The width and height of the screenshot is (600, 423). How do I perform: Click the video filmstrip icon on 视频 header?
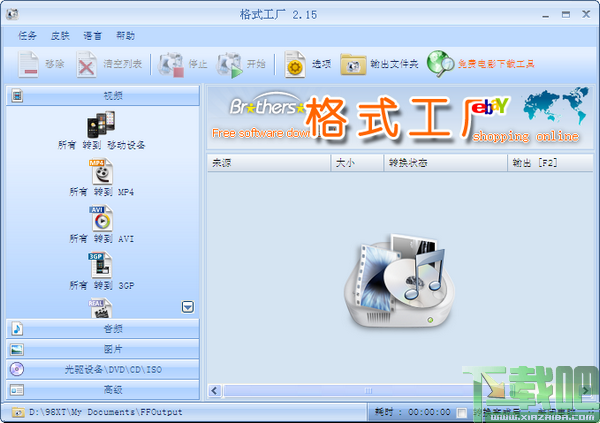click(x=17, y=96)
